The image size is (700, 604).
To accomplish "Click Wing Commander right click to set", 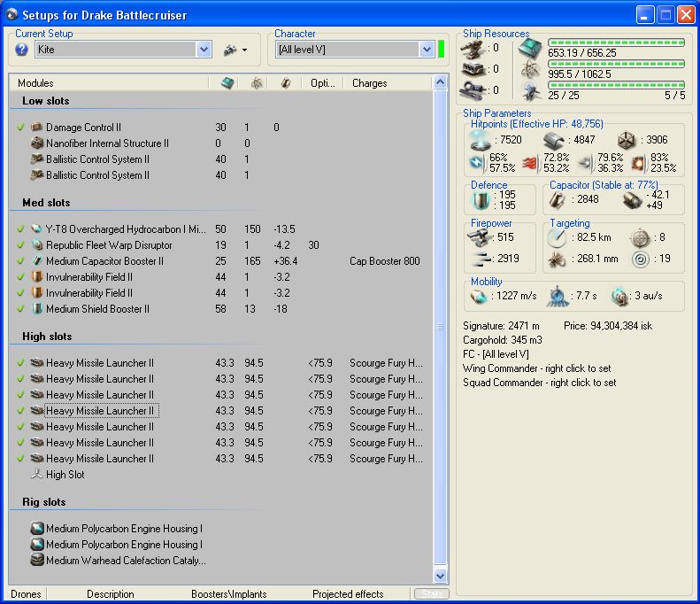I will click(536, 368).
